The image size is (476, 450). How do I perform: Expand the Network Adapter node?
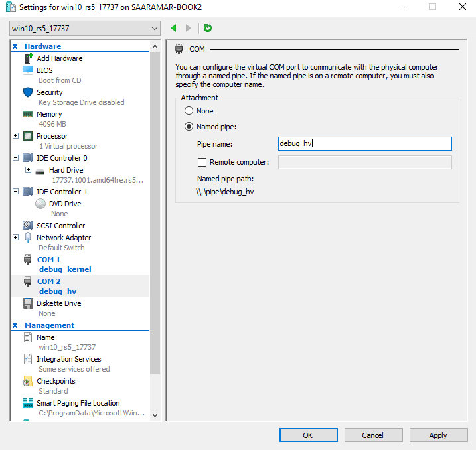coord(16,238)
